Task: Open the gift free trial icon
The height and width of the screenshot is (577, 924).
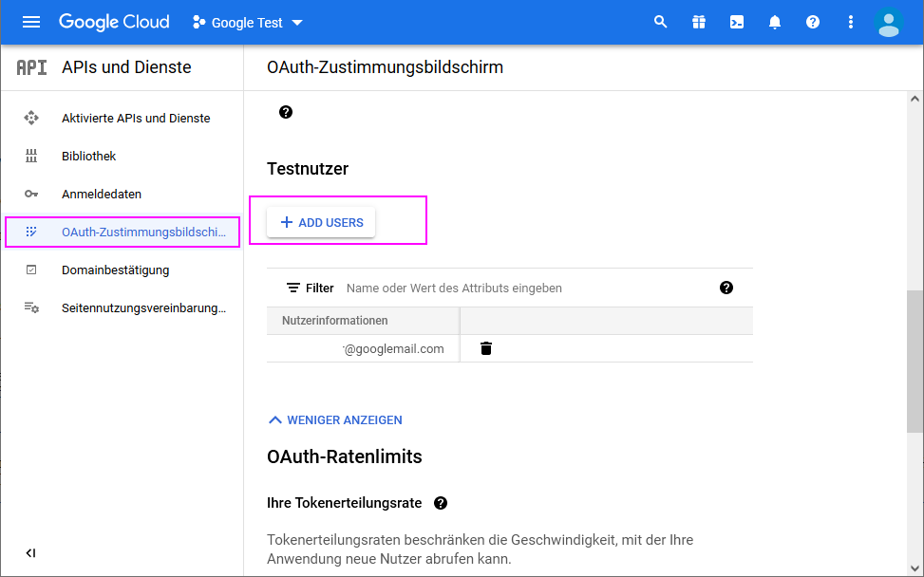Action: tap(699, 23)
